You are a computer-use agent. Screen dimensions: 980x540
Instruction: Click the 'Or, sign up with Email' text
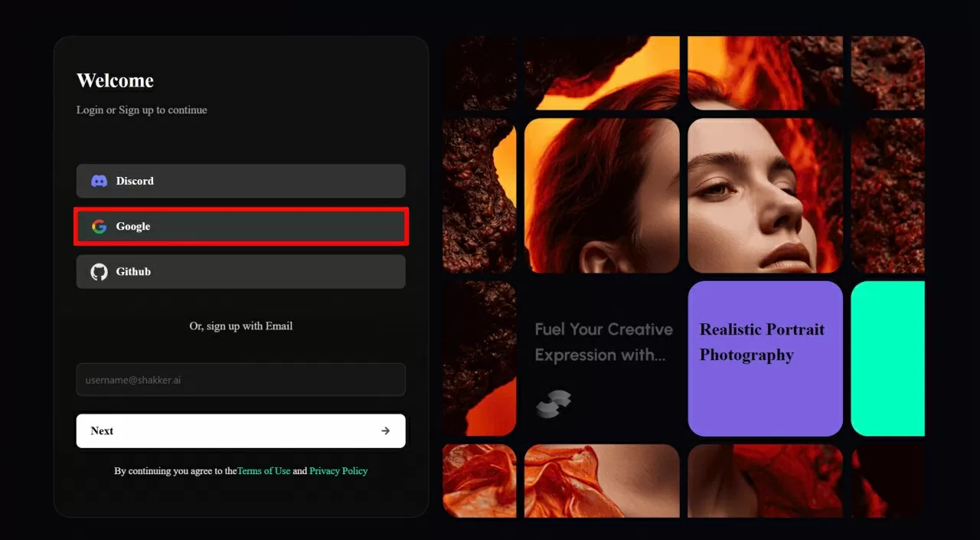[x=240, y=326]
